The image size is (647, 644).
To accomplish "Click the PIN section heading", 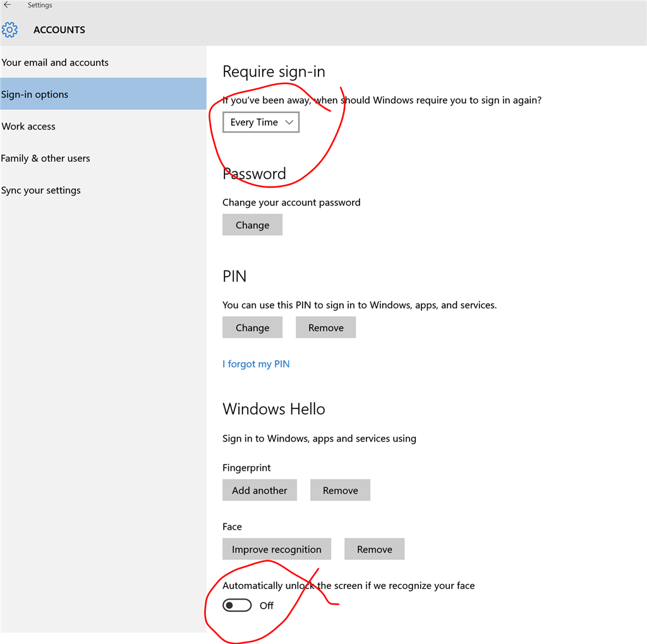I will pos(234,276).
